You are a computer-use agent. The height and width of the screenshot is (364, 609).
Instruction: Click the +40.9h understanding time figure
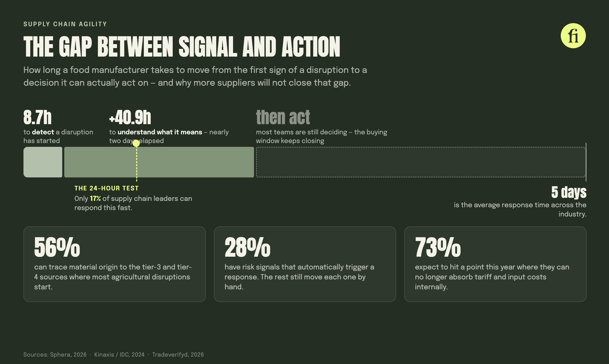coord(130,118)
